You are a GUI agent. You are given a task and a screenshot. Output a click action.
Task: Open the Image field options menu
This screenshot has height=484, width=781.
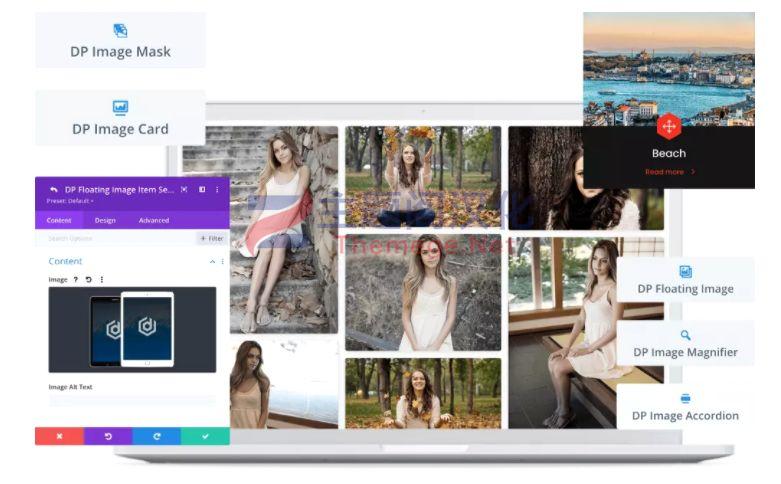click(102, 279)
